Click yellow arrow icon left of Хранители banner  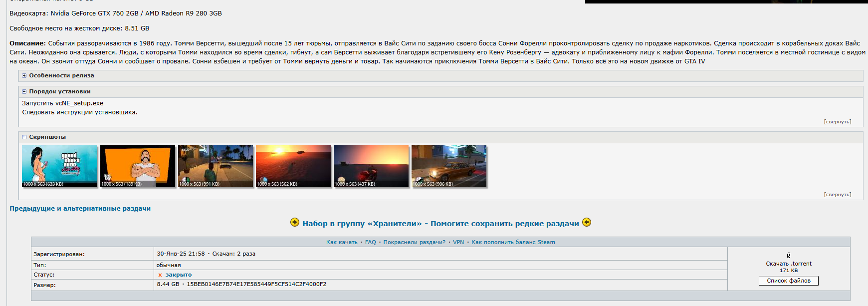click(295, 223)
